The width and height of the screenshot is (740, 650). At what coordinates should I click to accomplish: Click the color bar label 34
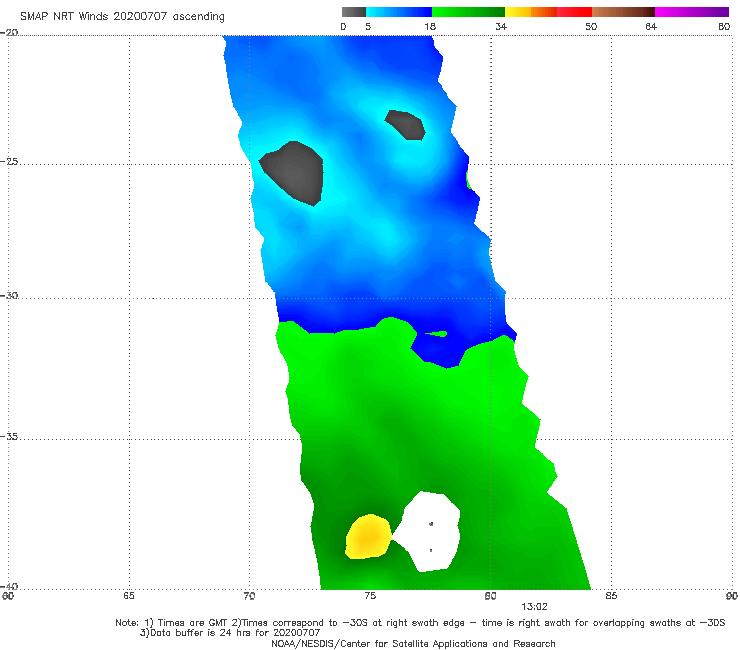point(501,27)
